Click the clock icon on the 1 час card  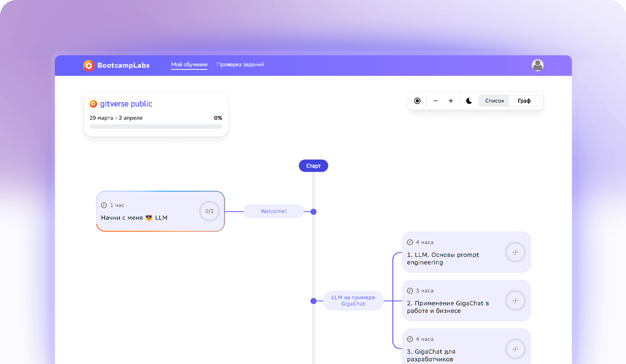pyautogui.click(x=104, y=205)
